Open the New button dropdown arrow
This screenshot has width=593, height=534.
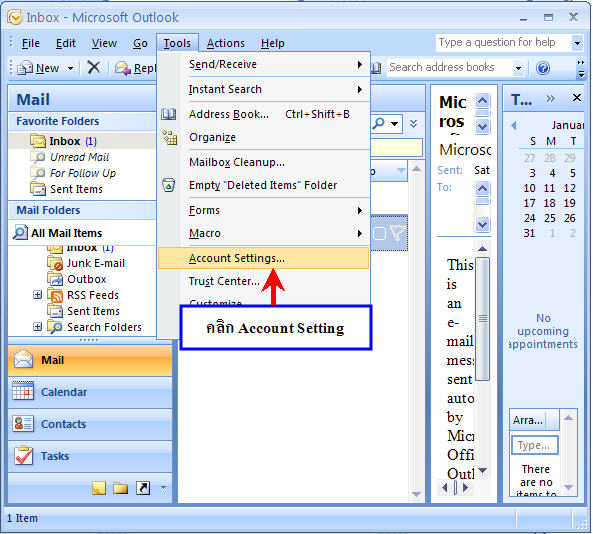70,68
